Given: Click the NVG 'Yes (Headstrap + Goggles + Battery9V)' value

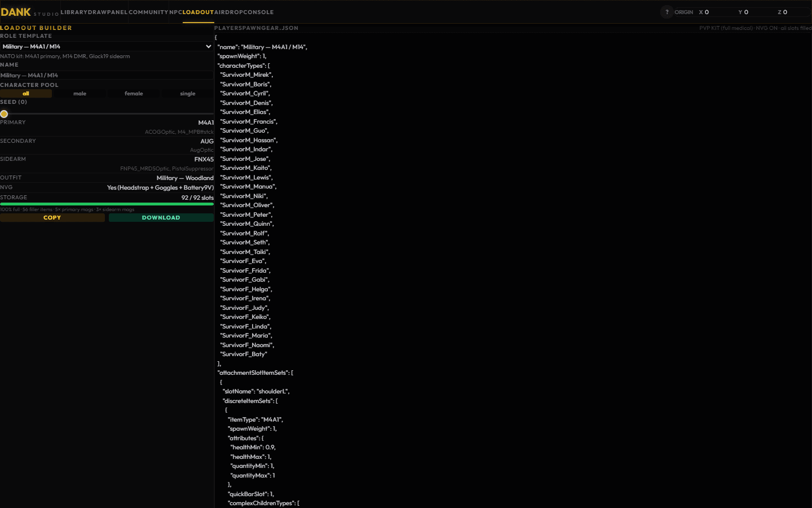Looking at the screenshot, I should tap(160, 187).
